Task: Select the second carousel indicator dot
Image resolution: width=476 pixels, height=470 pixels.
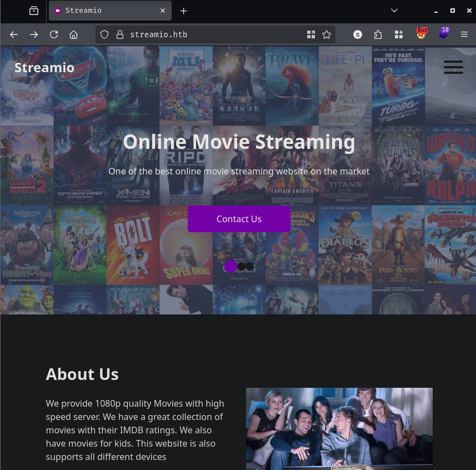Action: (x=241, y=267)
